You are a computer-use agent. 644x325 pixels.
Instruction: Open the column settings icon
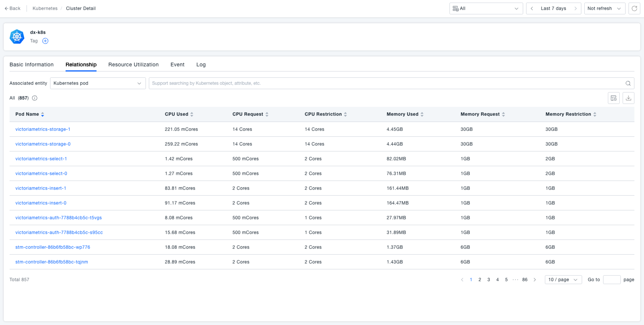pyautogui.click(x=613, y=98)
